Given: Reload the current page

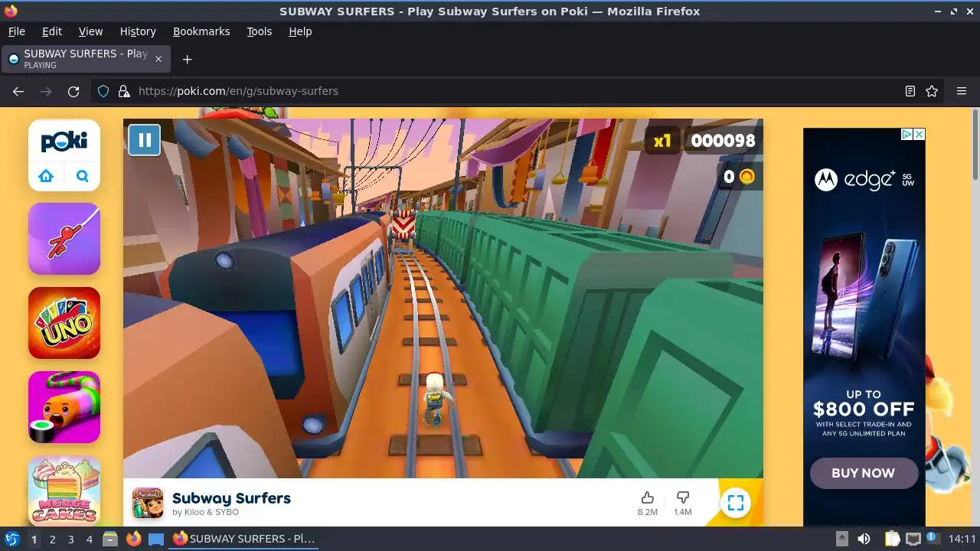Looking at the screenshot, I should 73,91.
